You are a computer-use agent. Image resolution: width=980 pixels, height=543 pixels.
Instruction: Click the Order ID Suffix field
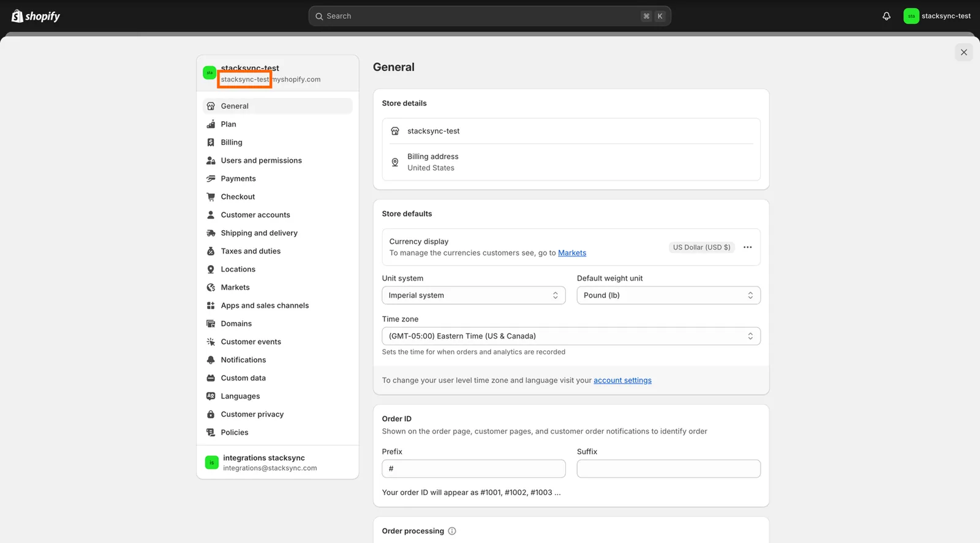(x=668, y=469)
